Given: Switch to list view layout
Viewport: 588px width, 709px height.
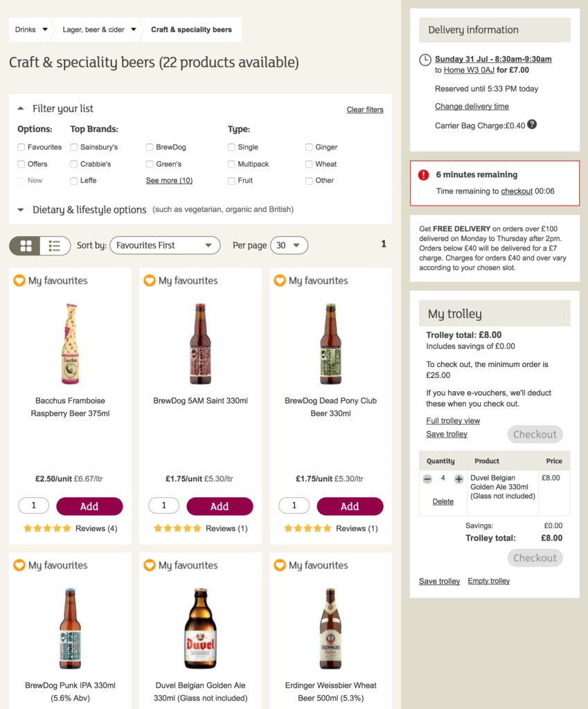Looking at the screenshot, I should 55,246.
